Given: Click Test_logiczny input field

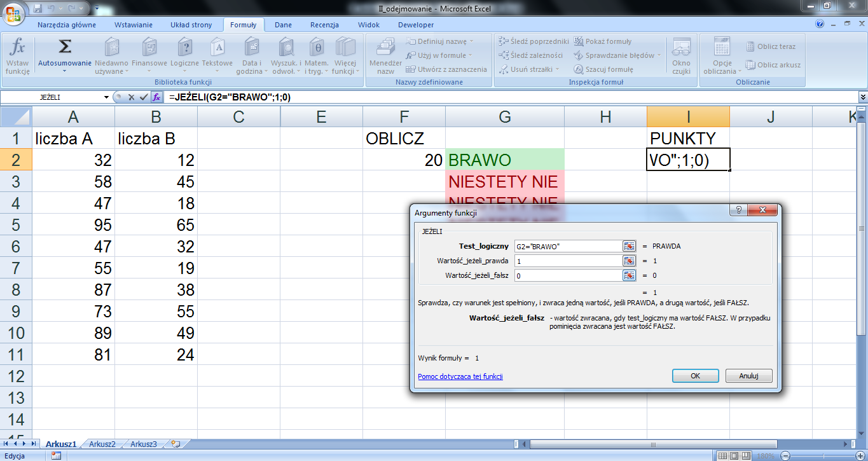Looking at the screenshot, I should click(x=567, y=246).
